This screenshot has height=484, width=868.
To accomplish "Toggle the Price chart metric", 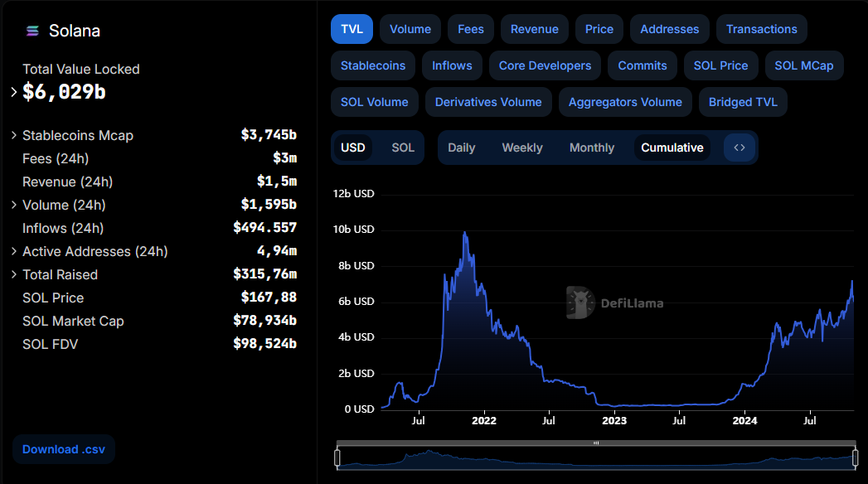I will tap(599, 29).
